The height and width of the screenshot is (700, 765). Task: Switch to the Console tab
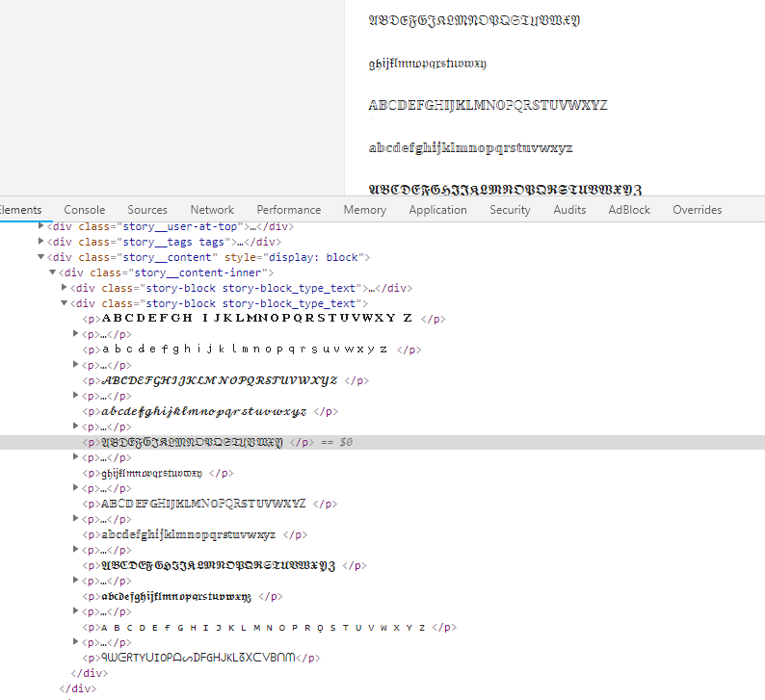coord(85,210)
